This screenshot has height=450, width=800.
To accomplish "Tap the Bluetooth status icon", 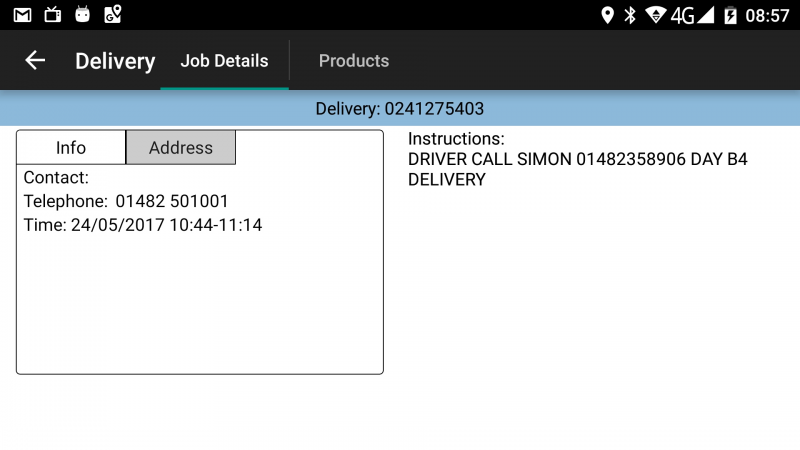I will (630, 15).
